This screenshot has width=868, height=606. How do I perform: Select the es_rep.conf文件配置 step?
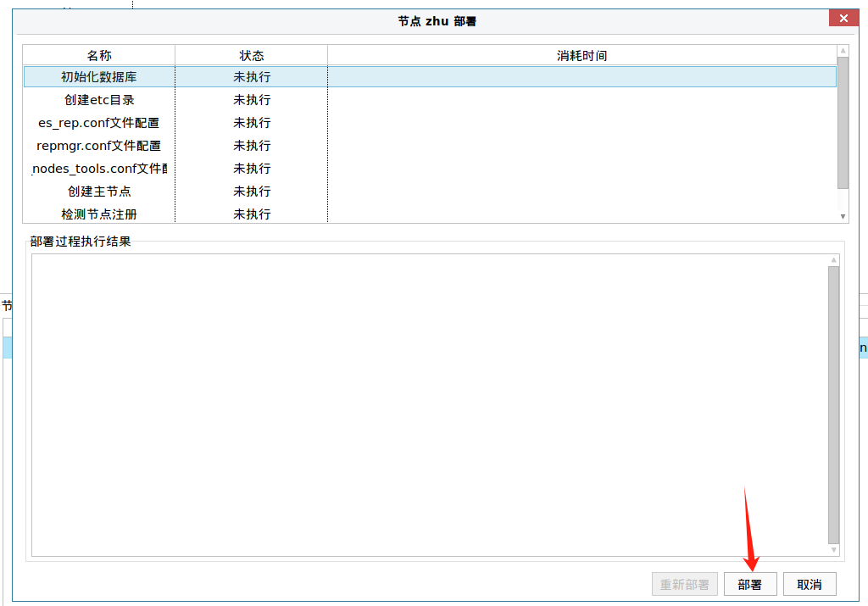click(x=99, y=123)
